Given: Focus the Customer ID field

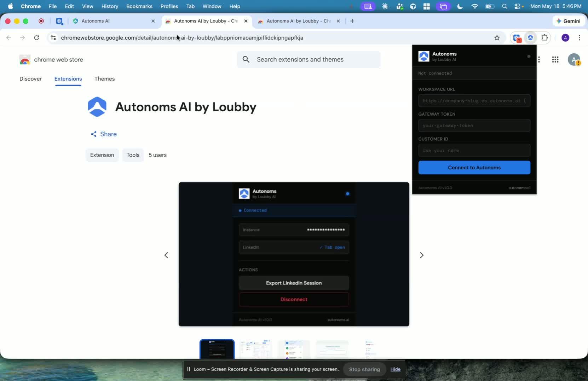Looking at the screenshot, I should (474, 151).
